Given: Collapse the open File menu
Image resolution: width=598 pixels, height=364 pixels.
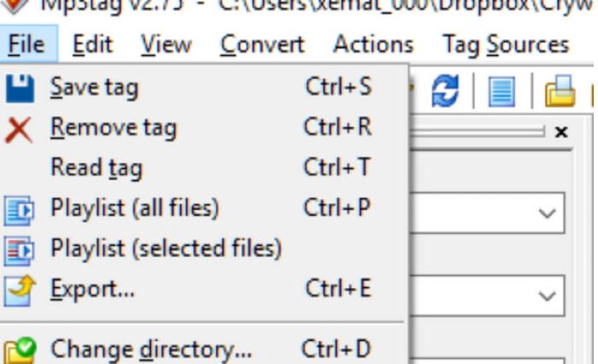Looking at the screenshot, I should (x=26, y=44).
